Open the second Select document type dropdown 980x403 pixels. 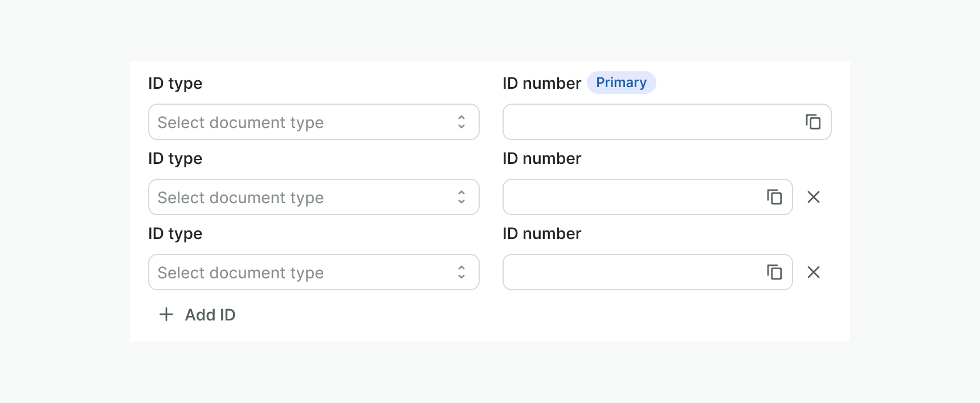302,197
